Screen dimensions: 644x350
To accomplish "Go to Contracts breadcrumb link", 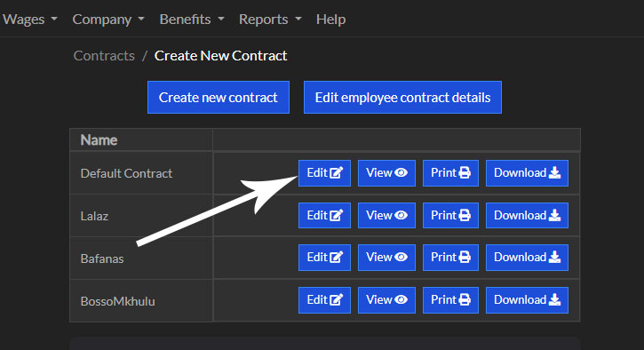I will [104, 55].
